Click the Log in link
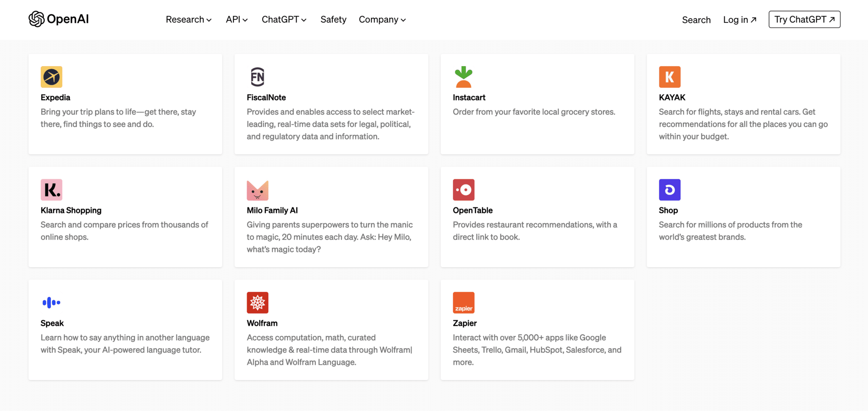The image size is (868, 414). point(739,20)
